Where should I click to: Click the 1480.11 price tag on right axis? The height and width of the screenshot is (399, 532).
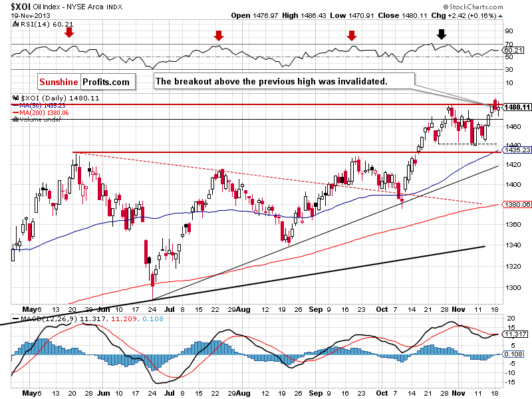(516, 107)
